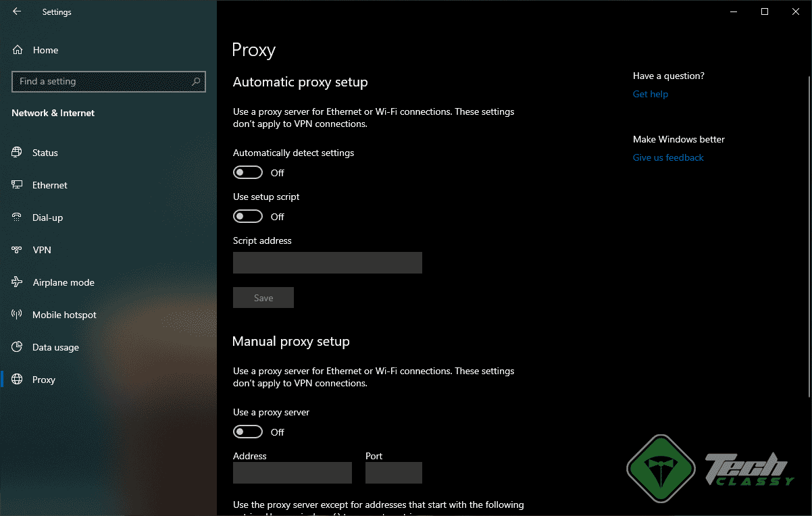This screenshot has height=516, width=812.
Task: Click Give us feedback
Action: [x=668, y=157]
